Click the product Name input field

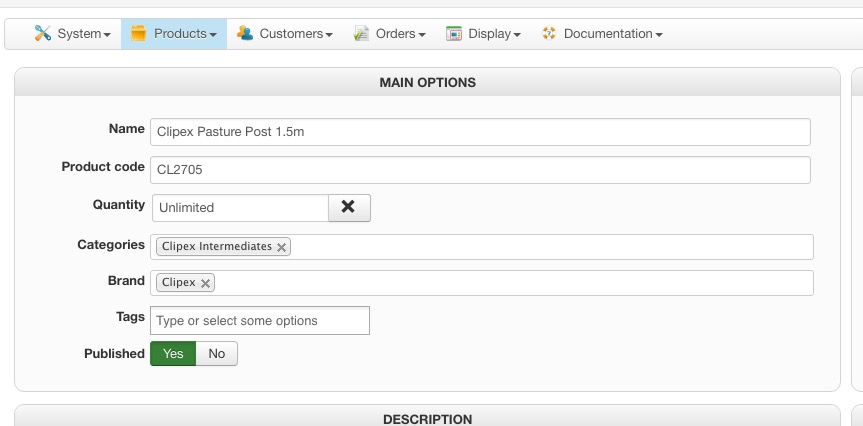click(x=480, y=132)
